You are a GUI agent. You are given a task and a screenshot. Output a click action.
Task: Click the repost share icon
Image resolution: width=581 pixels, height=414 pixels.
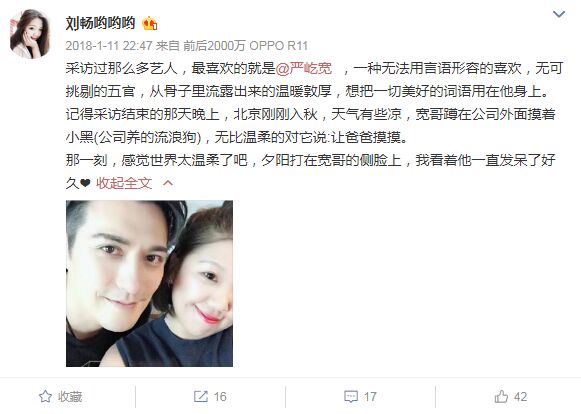[x=200, y=397]
